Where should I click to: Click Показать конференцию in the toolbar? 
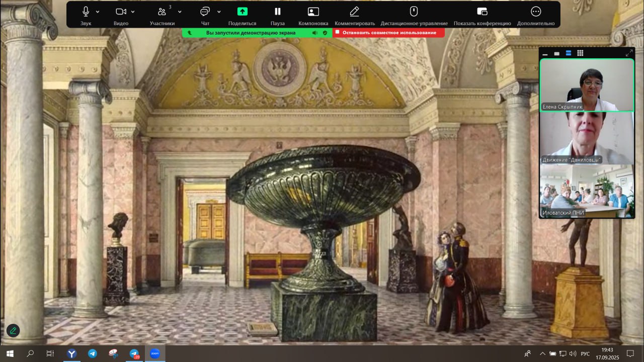[x=482, y=12]
